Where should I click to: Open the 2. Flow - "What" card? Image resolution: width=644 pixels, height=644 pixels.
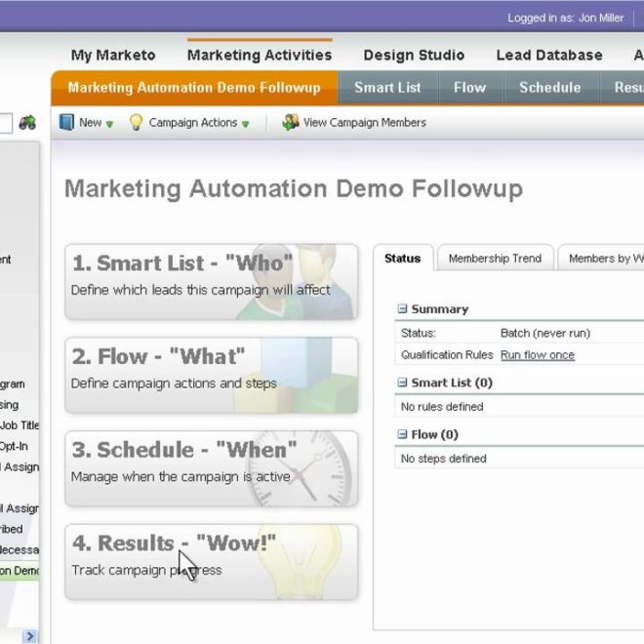point(212,375)
